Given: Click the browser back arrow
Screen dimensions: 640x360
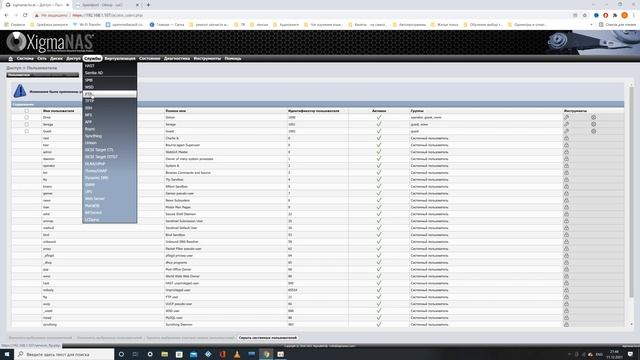Looking at the screenshot, I should tap(7, 15).
